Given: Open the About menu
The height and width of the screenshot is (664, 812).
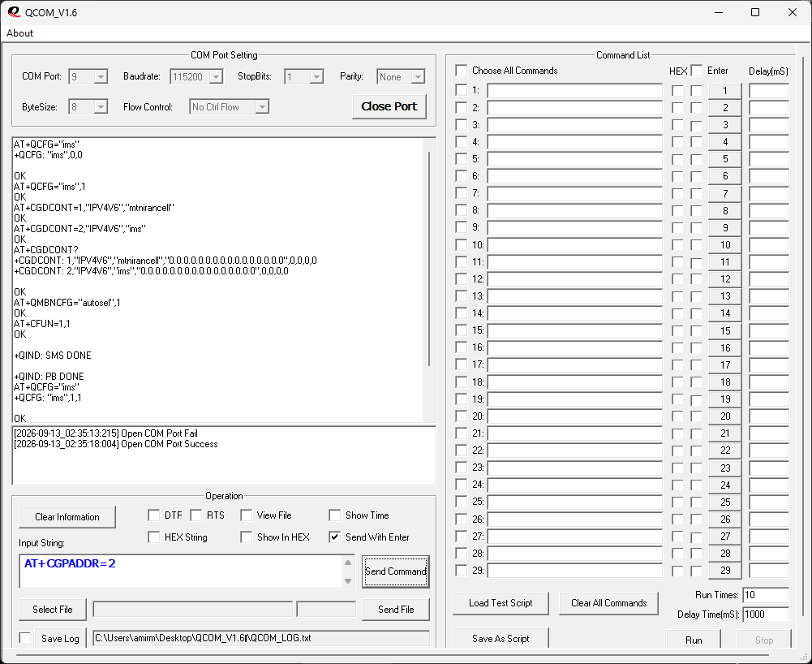Looking at the screenshot, I should [x=19, y=33].
